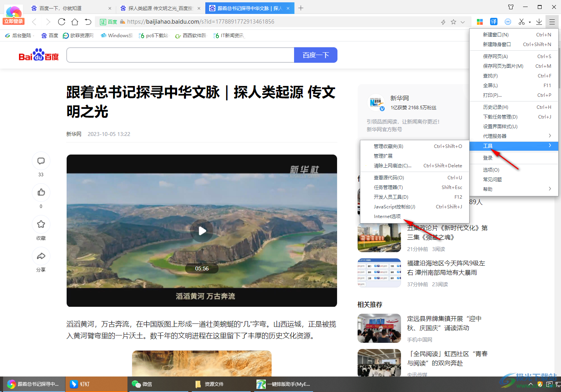Open the 欧菲资源网 bookmark
The width and height of the screenshot is (561, 392).
[78, 36]
